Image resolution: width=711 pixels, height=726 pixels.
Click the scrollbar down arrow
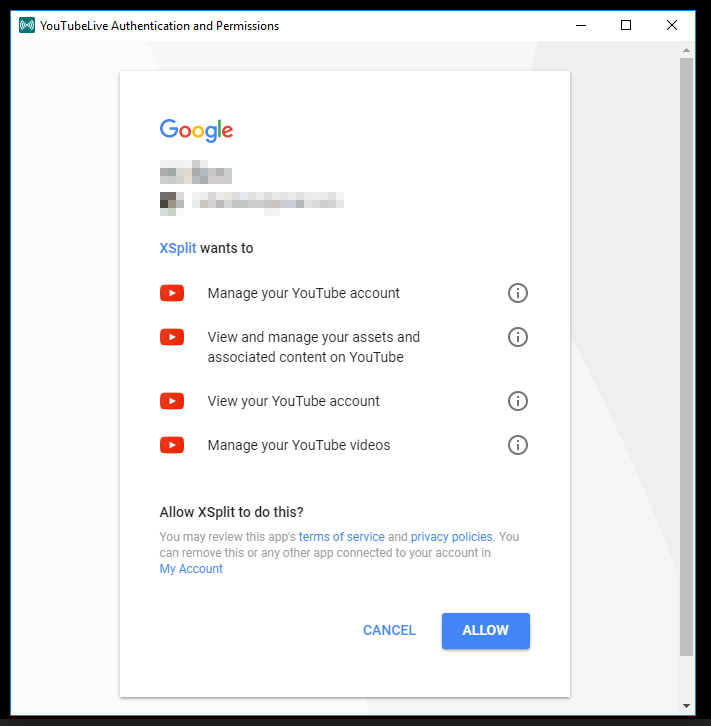(x=686, y=706)
